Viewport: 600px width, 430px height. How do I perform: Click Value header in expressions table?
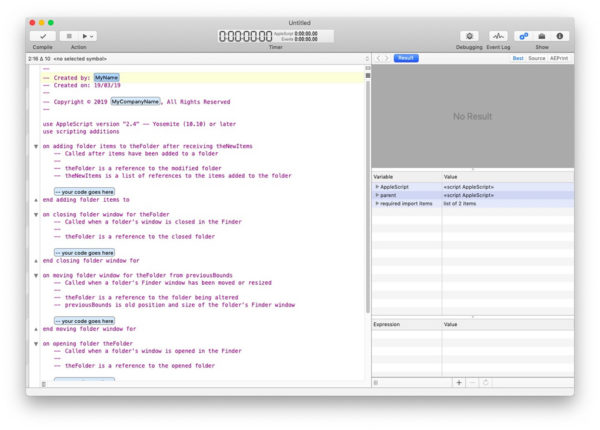point(508,324)
